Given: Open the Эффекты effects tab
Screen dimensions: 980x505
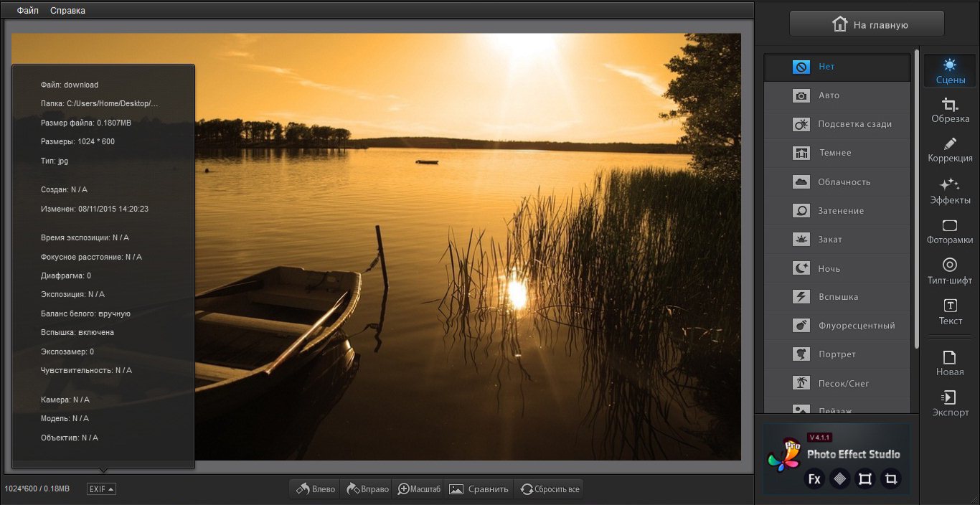Looking at the screenshot, I should (x=950, y=191).
